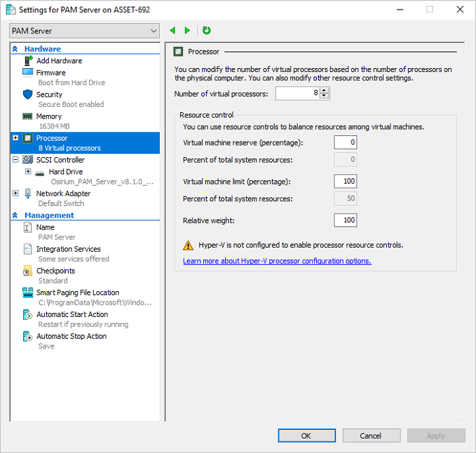Open Automatic Stop Action settings
This screenshot has width=476, height=453.
pos(71,337)
